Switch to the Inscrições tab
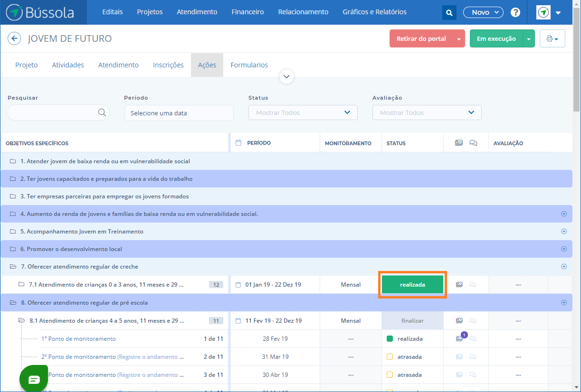The image size is (581, 392). (168, 65)
